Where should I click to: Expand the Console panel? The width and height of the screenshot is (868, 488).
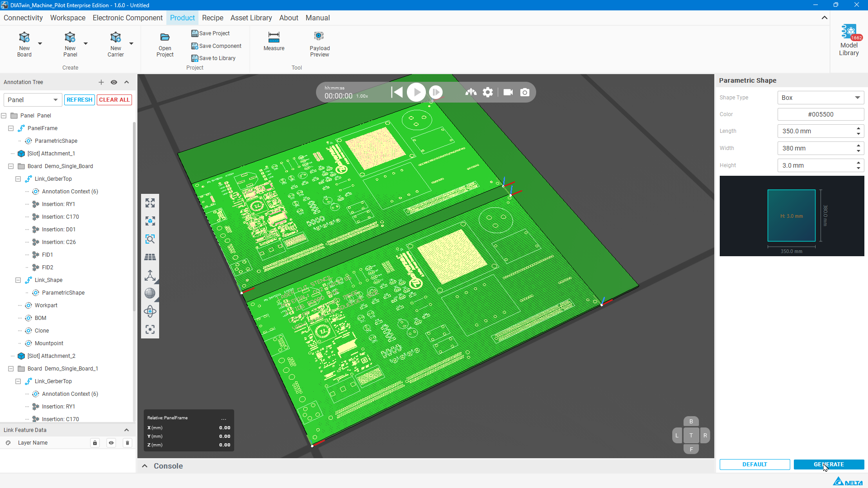[x=145, y=466]
